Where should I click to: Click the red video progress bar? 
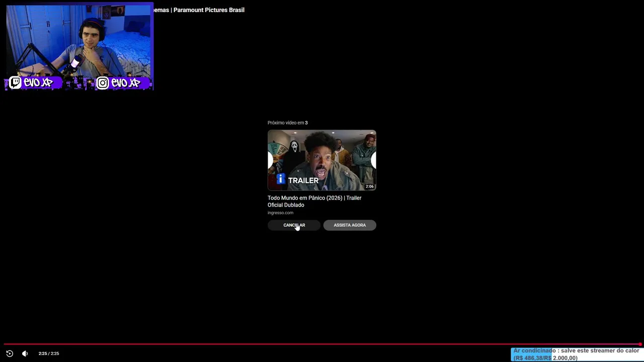[x=322, y=344]
